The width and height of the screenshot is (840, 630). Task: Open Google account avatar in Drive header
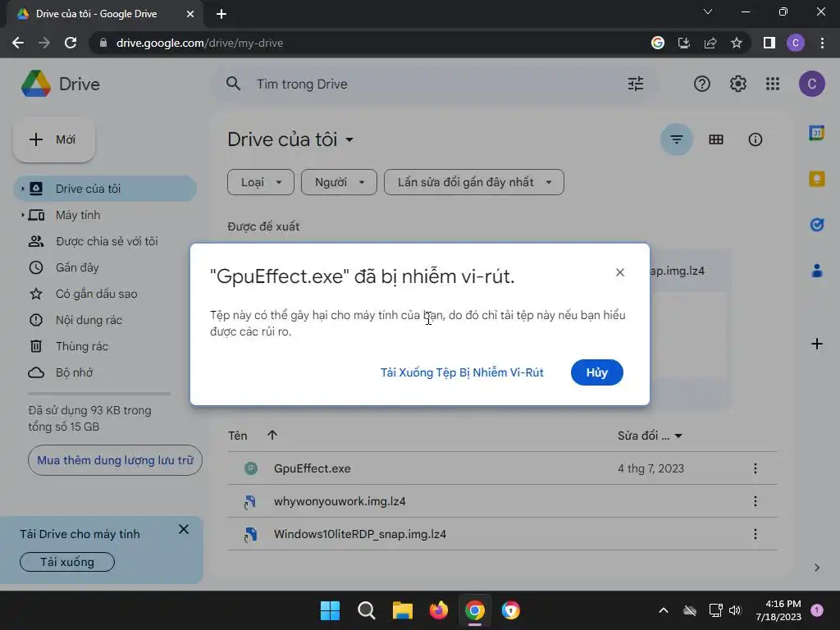[x=811, y=84]
